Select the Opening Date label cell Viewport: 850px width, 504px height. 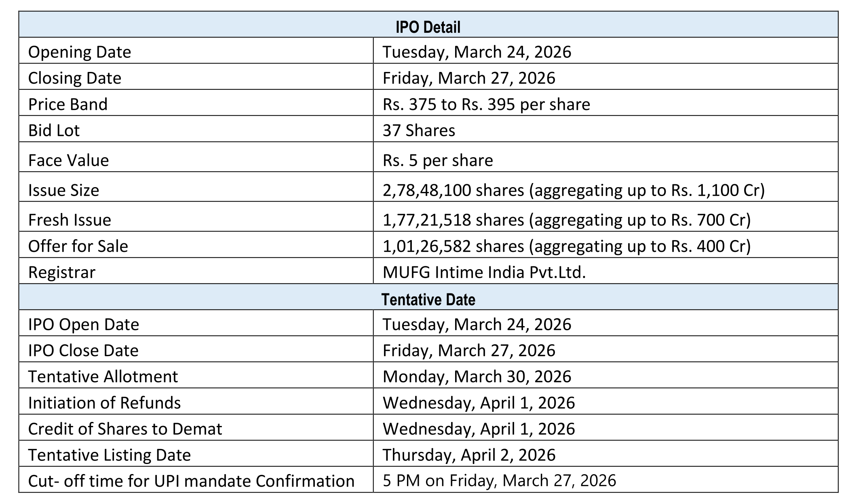coord(80,52)
